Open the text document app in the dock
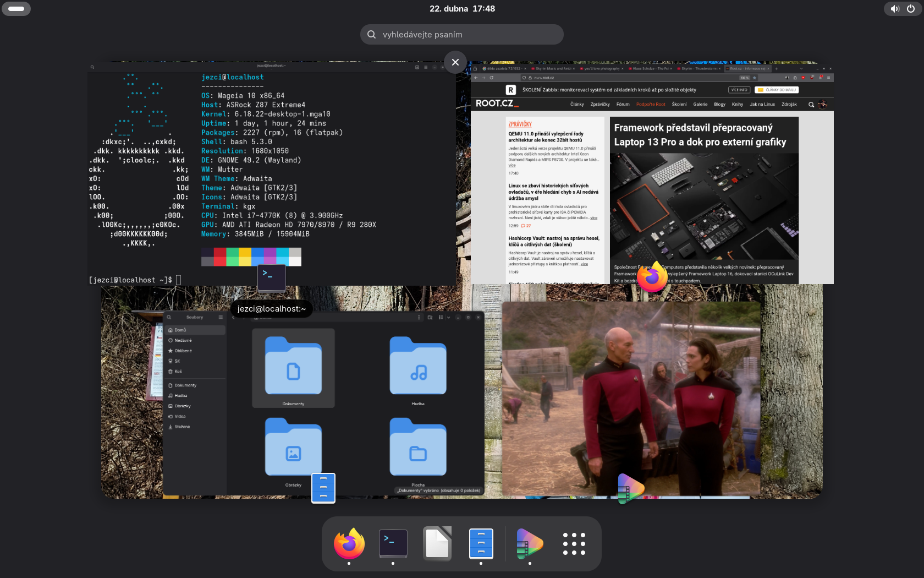Screen dimensions: 924x578 click(x=437, y=543)
